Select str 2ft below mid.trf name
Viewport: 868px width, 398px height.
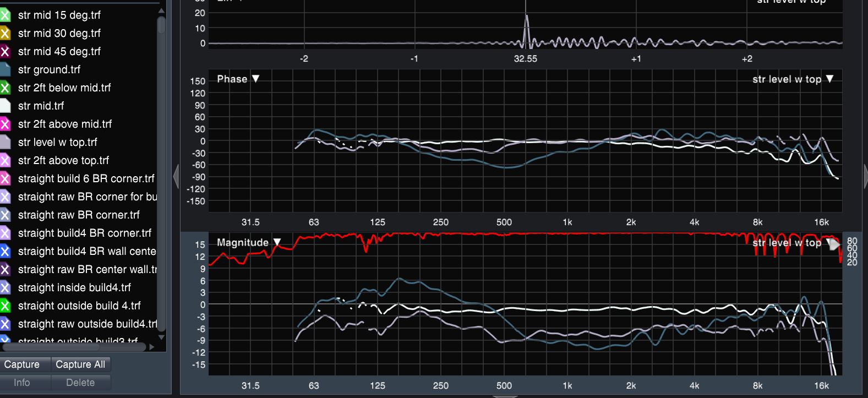(x=64, y=88)
